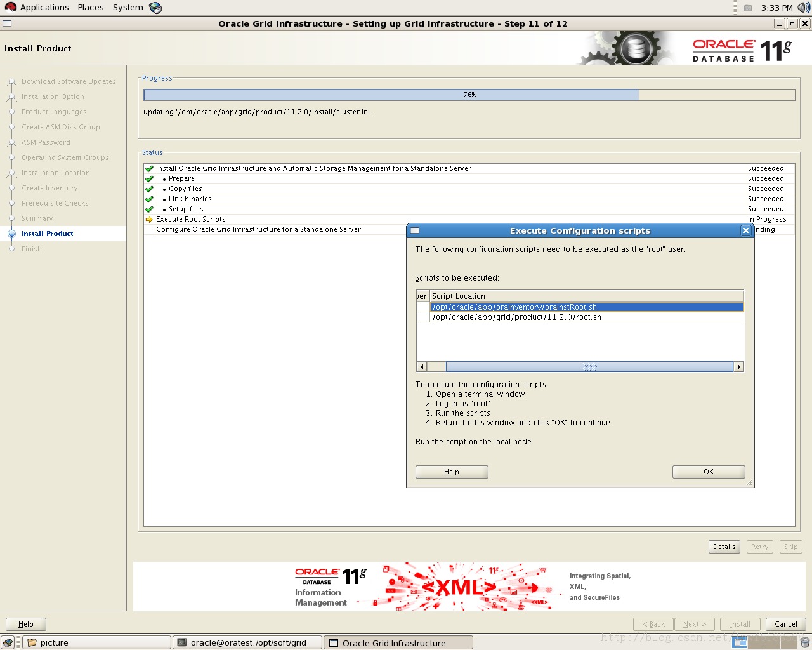The image size is (812, 650).
Task: Click green check beside Install Oracle Grid Infrastructure row
Action: point(150,169)
